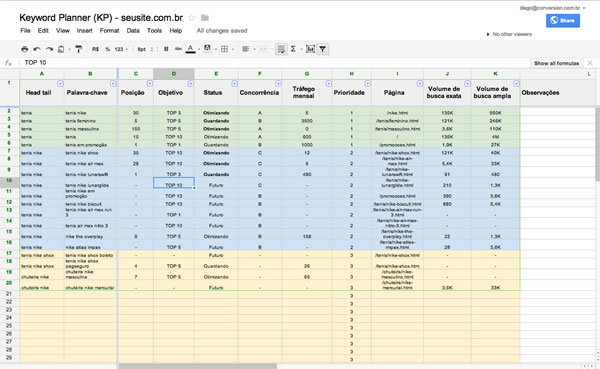This screenshot has height=369, width=600.
Task: Toggle the filter funnel button
Action: coord(323,49)
